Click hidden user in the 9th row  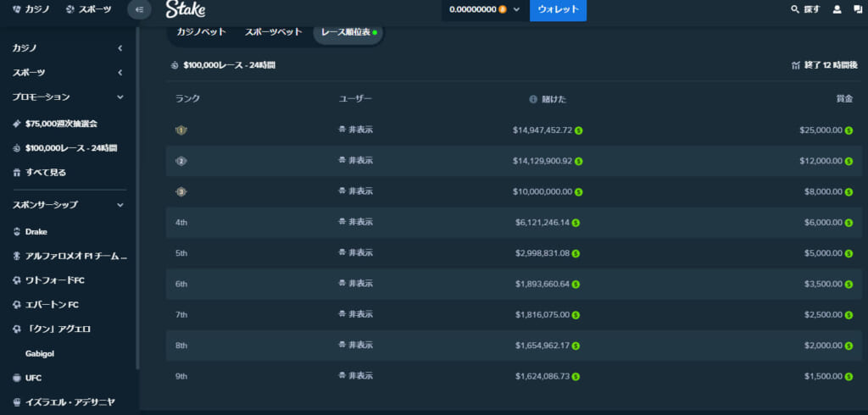(x=356, y=376)
